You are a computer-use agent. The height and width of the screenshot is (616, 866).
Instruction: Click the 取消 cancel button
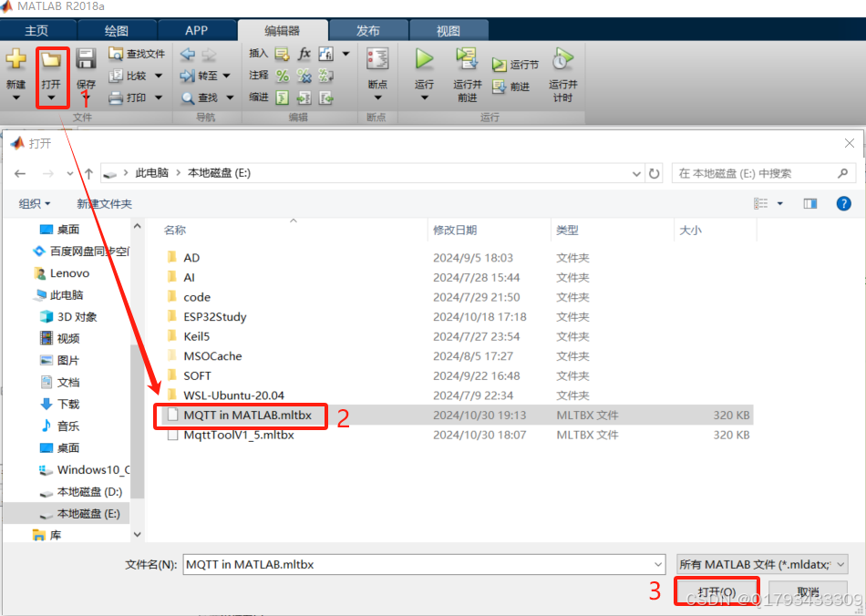click(808, 591)
